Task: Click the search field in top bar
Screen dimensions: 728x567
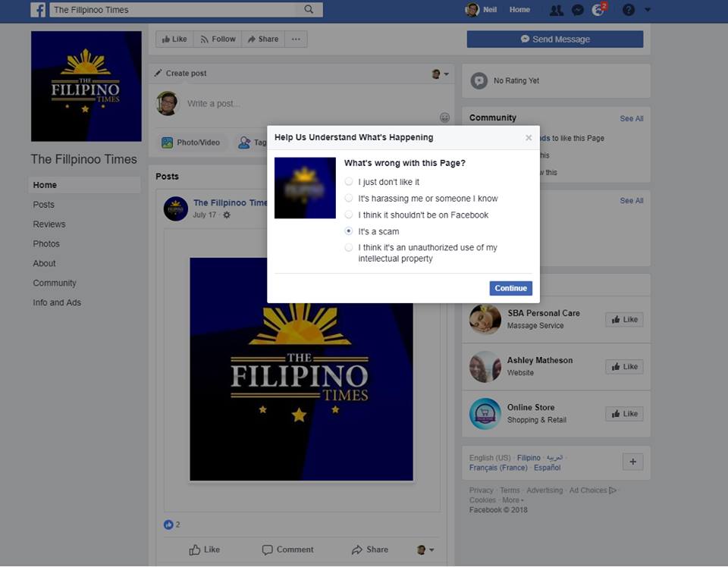Action: tap(174, 10)
